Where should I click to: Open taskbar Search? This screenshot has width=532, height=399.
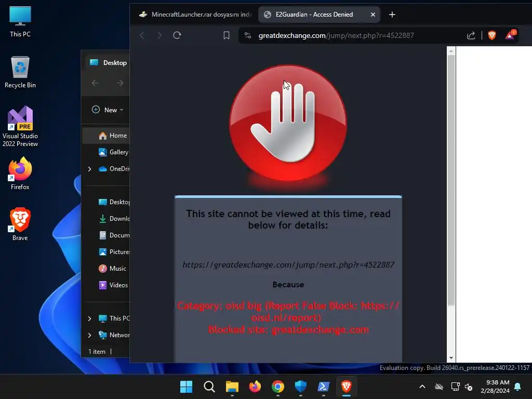point(209,387)
